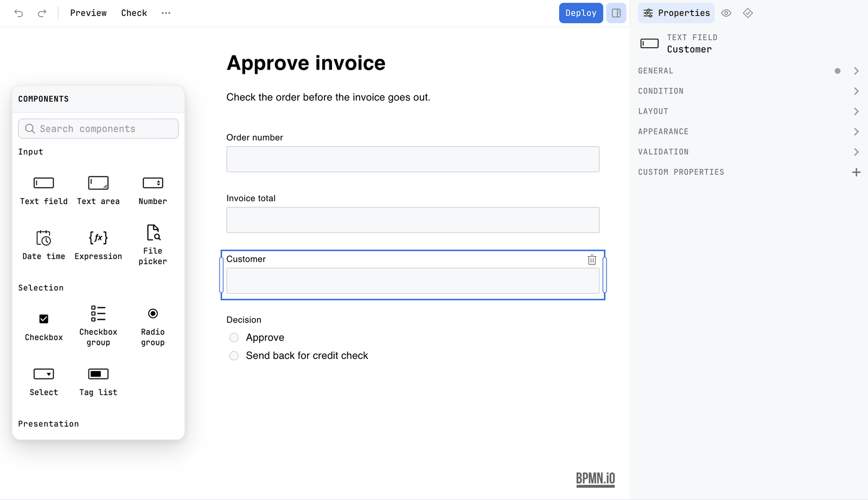Click into the Order number input

[x=413, y=159]
